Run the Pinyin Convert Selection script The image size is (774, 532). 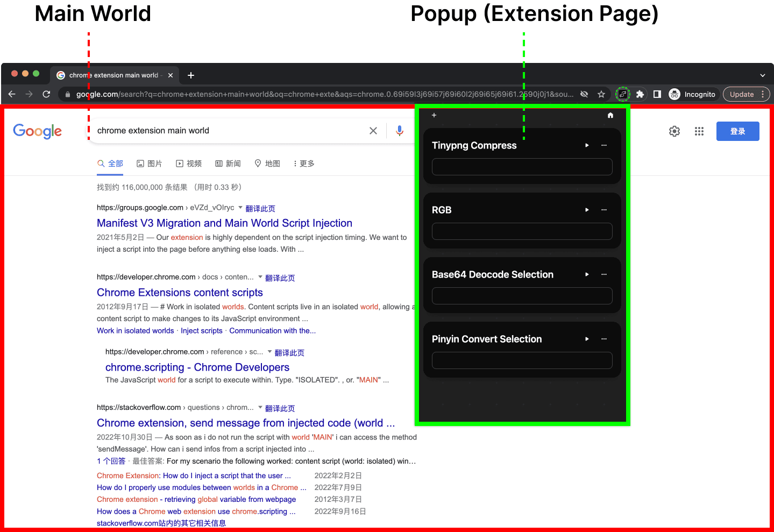coord(587,339)
